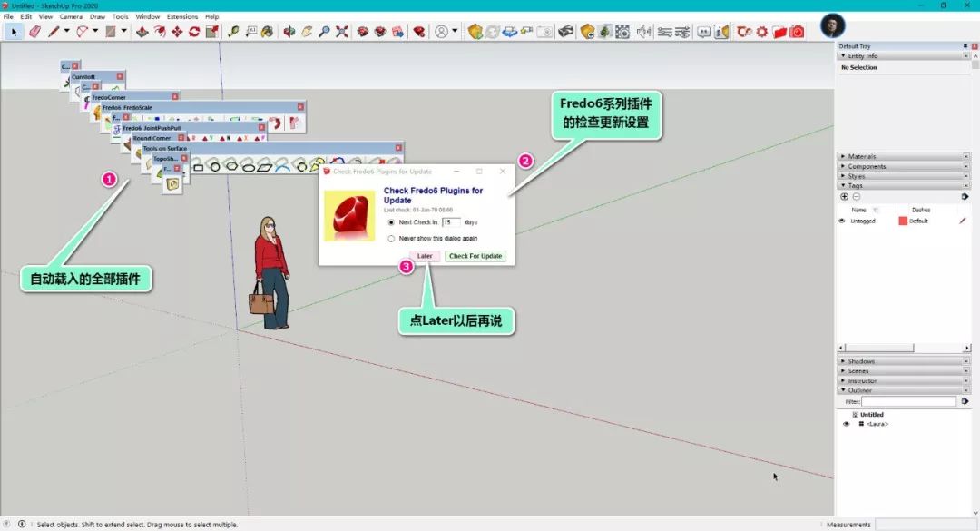Pick the Tape Measure tool
Screen dimensions: 980x531
coord(233,31)
